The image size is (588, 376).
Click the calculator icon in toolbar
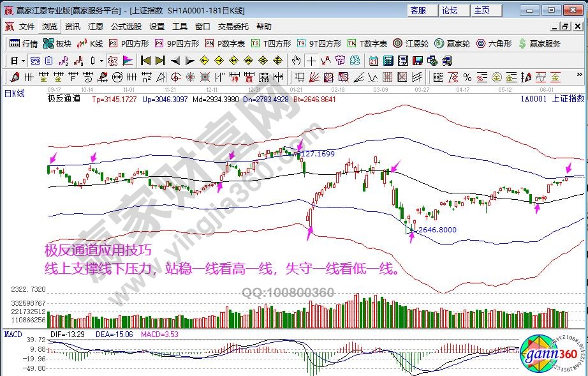pos(387,61)
